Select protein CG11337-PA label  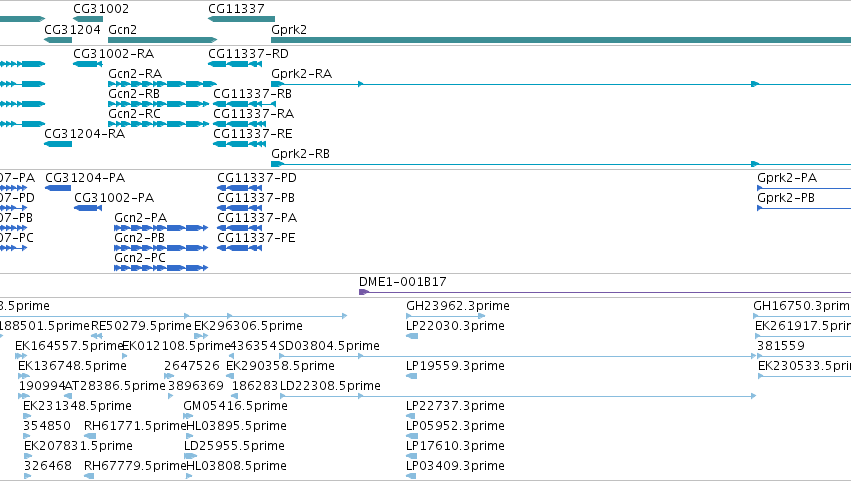point(257,218)
